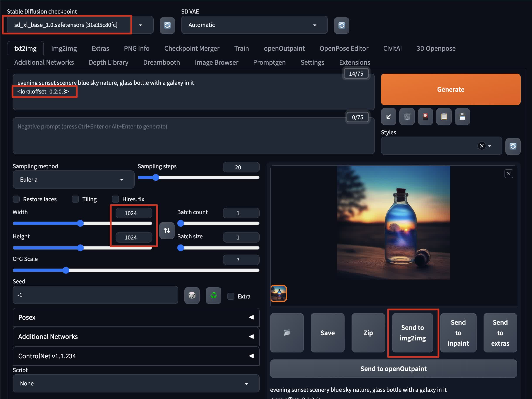Check the Extra seed option
Viewport: 532px width, 399px height.
[x=231, y=296]
